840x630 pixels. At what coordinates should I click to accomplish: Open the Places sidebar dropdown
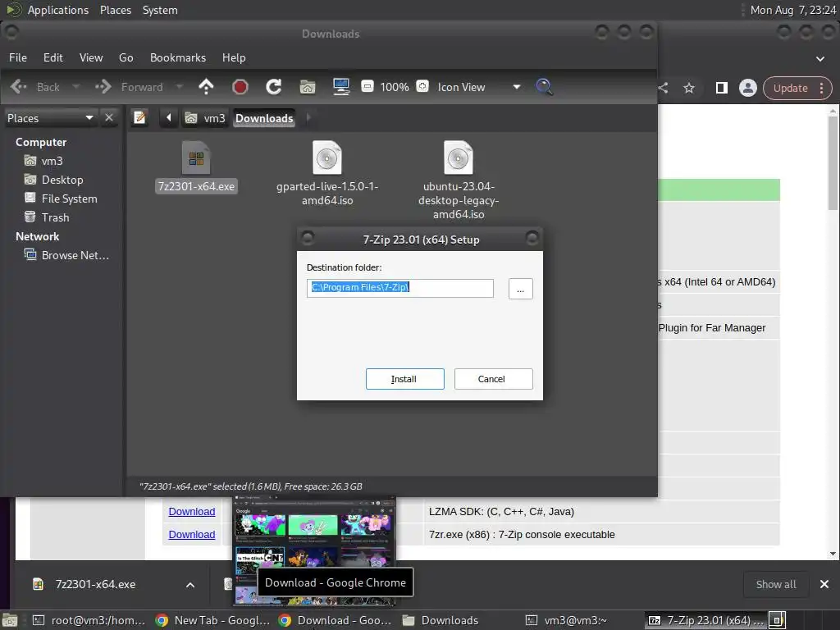click(x=50, y=118)
